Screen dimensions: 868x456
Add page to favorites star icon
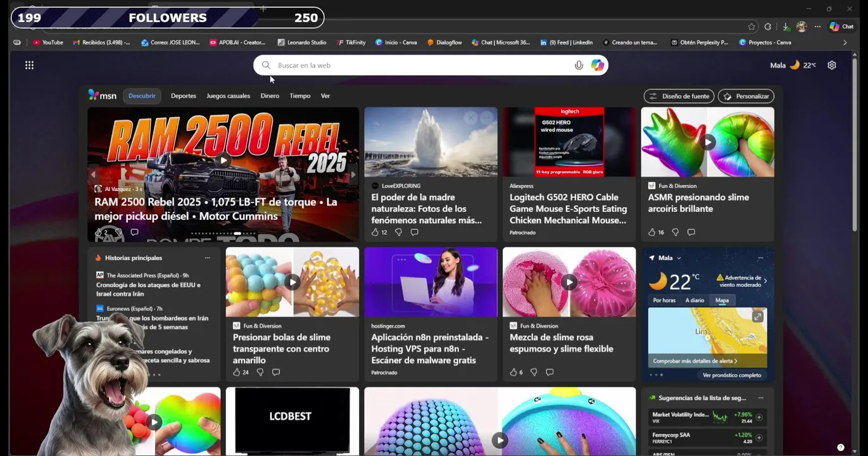[x=752, y=27]
